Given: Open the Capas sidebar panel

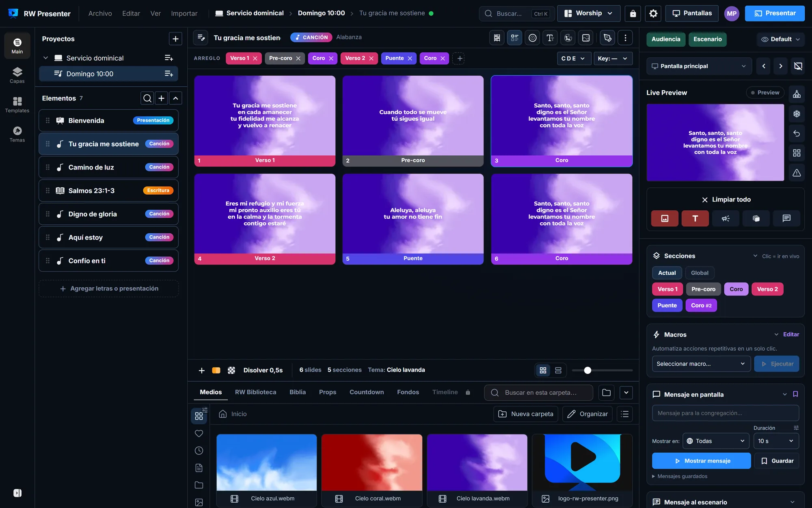Looking at the screenshot, I should 17,75.
